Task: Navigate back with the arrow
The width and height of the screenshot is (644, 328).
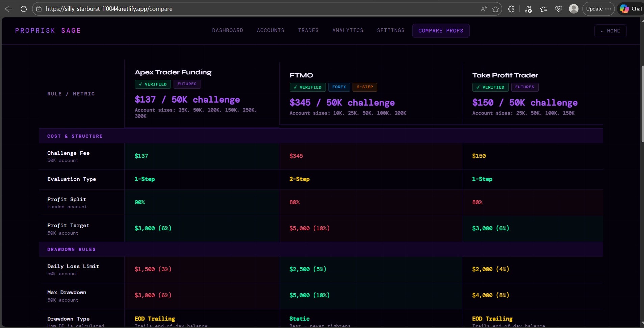Action: point(8,9)
